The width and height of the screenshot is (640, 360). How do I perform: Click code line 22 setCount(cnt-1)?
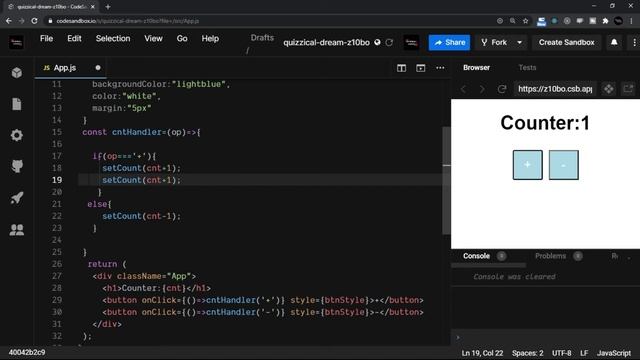coord(141,216)
